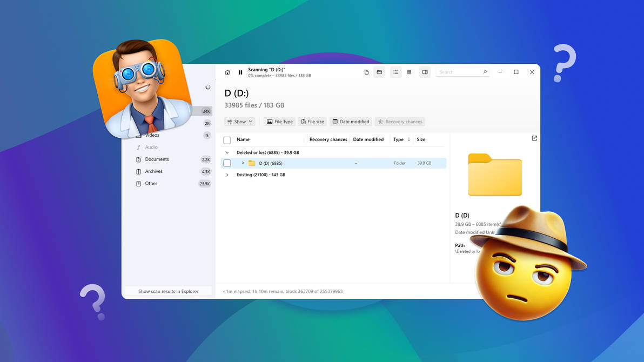Viewport: 644px width, 362px height.
Task: Sort by Date modified column header
Action: pos(368,139)
